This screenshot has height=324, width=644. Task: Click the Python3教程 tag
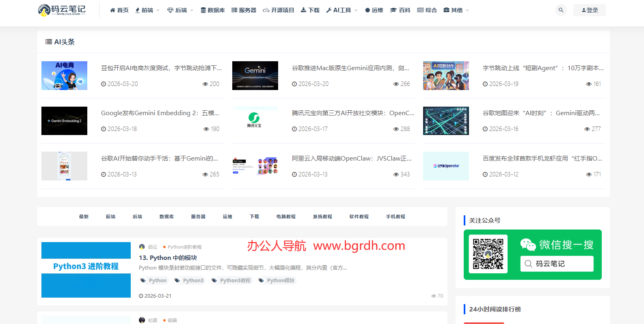(231, 281)
